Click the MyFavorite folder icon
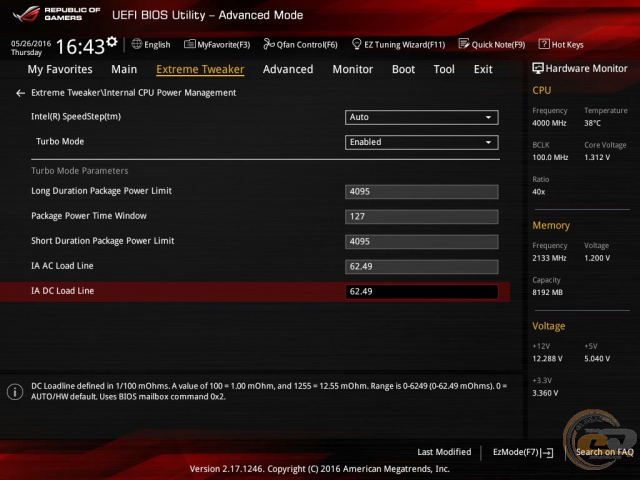Image resolution: width=640 pixels, height=480 pixels. 190,44
